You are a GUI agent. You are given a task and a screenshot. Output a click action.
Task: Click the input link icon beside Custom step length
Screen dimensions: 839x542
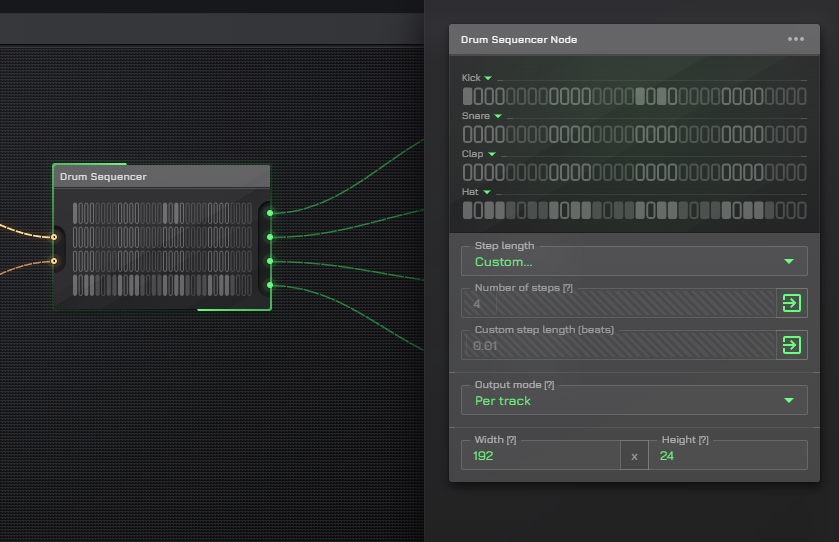coord(791,345)
